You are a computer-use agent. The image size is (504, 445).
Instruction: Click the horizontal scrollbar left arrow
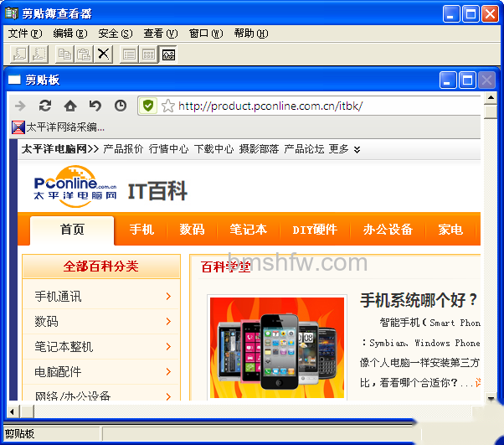coord(13,411)
